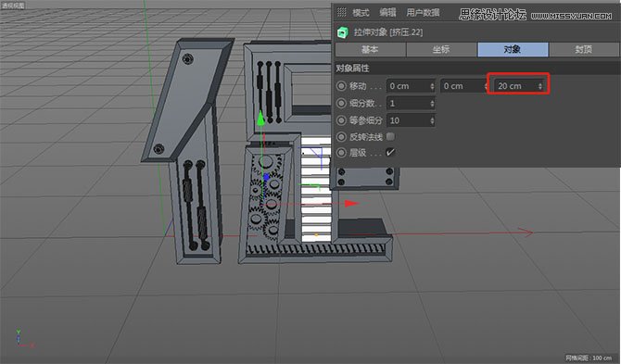Toggle the 移动 animation dot
The width and height of the screenshot is (621, 364).
[341, 86]
